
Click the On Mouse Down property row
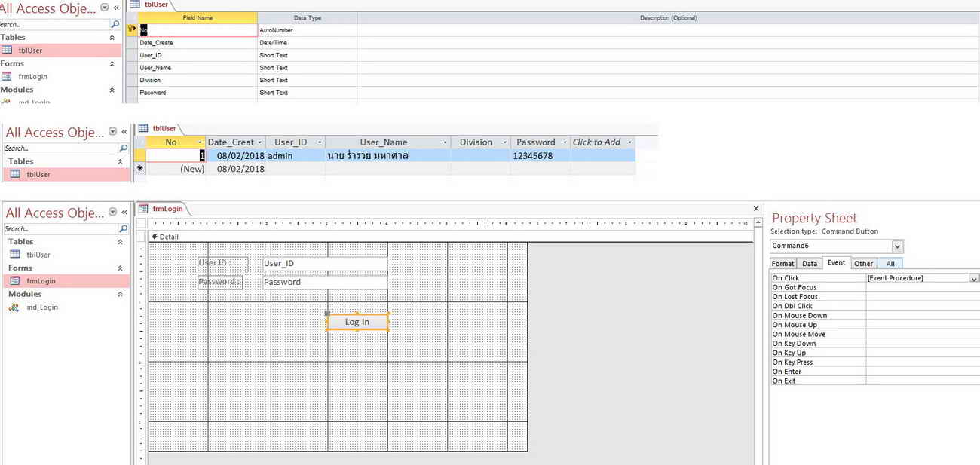tap(874, 315)
